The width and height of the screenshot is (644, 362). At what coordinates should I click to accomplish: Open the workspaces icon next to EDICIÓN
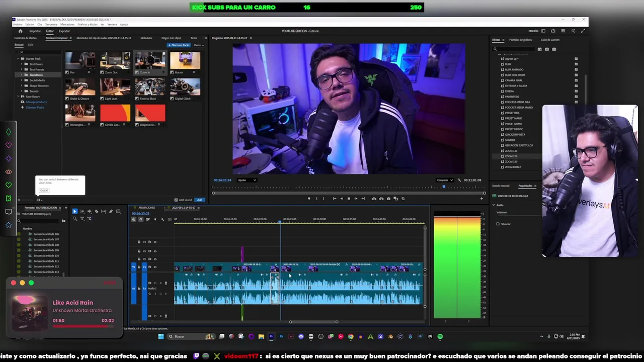[x=543, y=31]
